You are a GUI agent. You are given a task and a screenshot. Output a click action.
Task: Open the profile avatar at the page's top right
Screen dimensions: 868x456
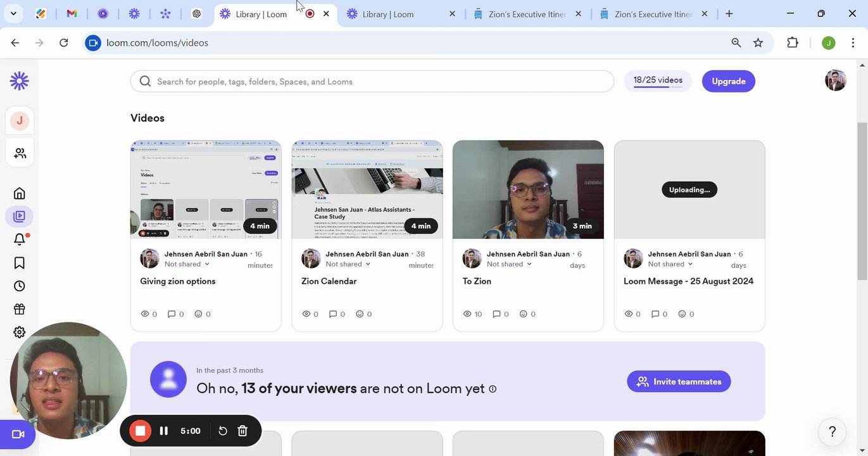click(836, 80)
